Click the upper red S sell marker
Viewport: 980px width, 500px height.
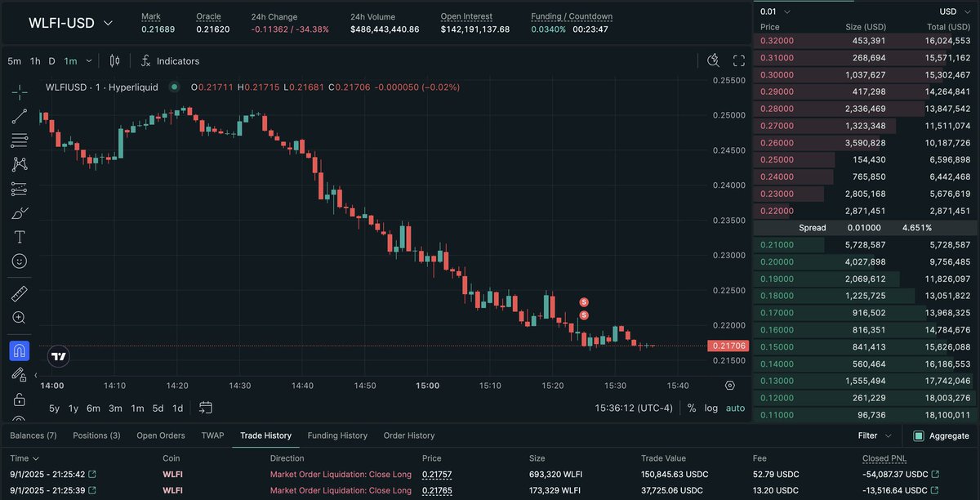pyautogui.click(x=584, y=302)
